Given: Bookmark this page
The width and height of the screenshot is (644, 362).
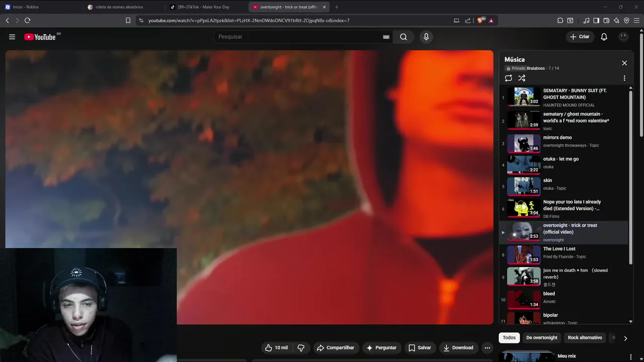Looking at the screenshot, I should point(128,21).
